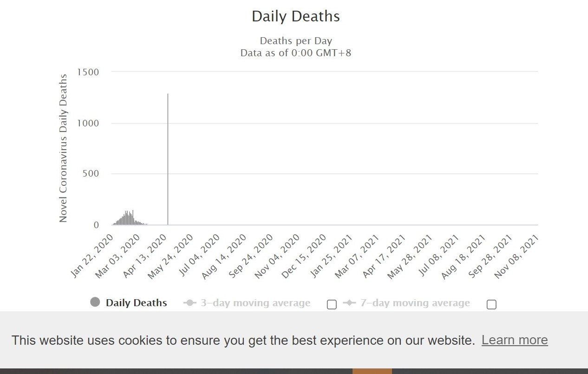
Task: Click the Novel Coronavirus Daily Deaths axis title
Action: [63, 148]
